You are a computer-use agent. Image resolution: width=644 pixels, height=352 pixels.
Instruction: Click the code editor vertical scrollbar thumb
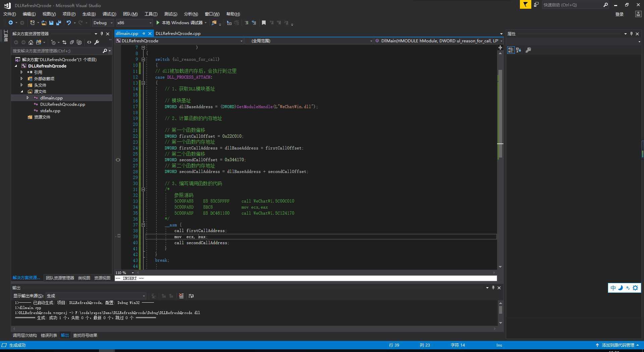click(x=500, y=114)
